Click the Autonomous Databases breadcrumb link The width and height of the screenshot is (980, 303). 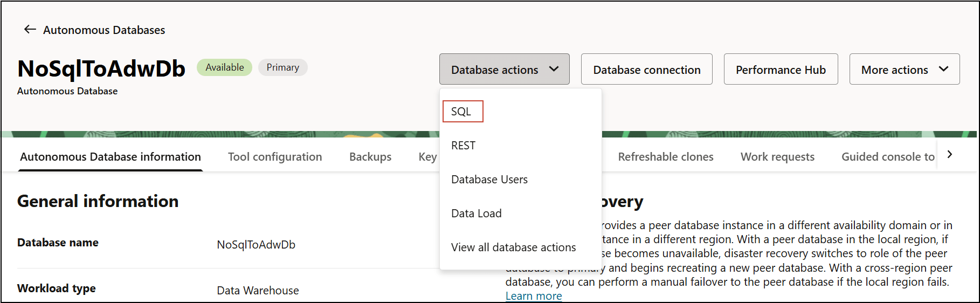pyautogui.click(x=104, y=30)
